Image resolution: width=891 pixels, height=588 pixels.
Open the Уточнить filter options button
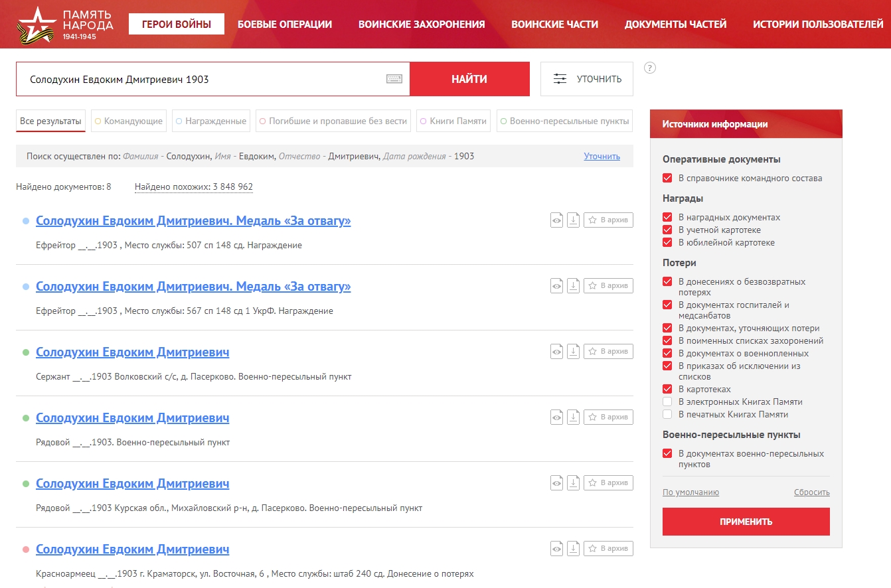tap(586, 79)
